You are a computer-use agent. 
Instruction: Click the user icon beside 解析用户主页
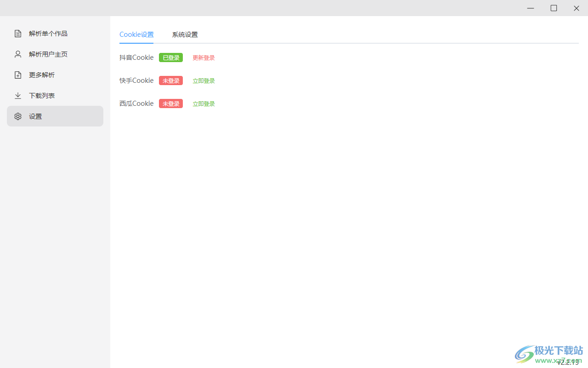click(x=18, y=54)
